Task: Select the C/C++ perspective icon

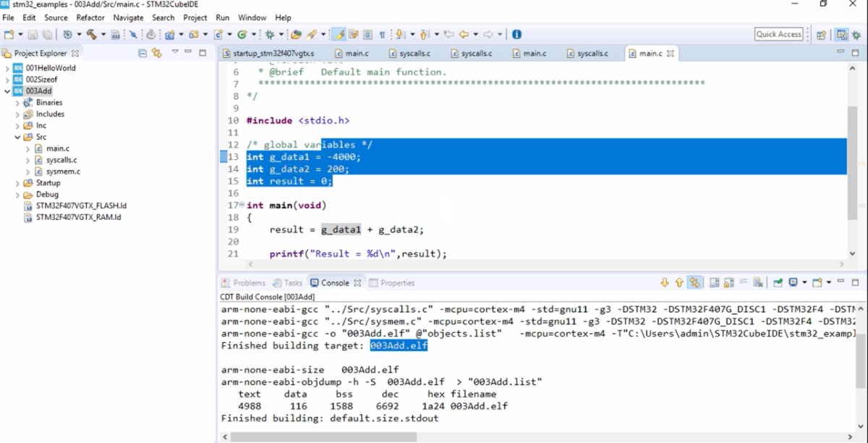Action: 841,34
